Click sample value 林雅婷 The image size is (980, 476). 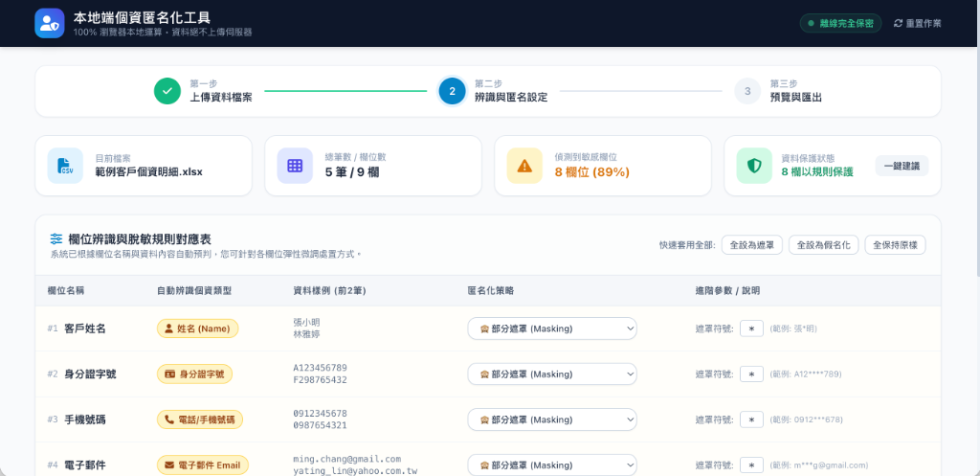click(x=306, y=334)
